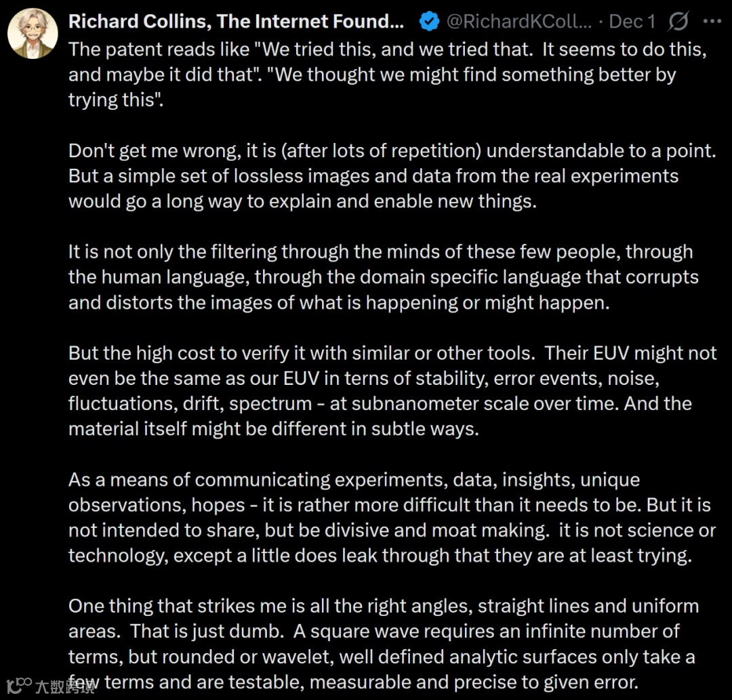Screen dimensions: 732x700
Task: Click the phrase "Their EUV might not"
Action: [630, 353]
